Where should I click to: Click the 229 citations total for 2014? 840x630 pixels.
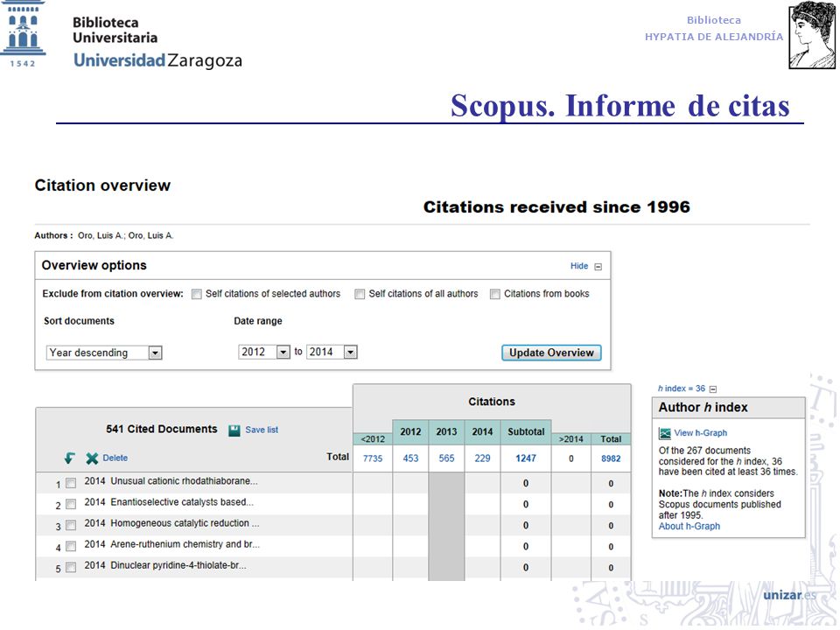[482, 458]
